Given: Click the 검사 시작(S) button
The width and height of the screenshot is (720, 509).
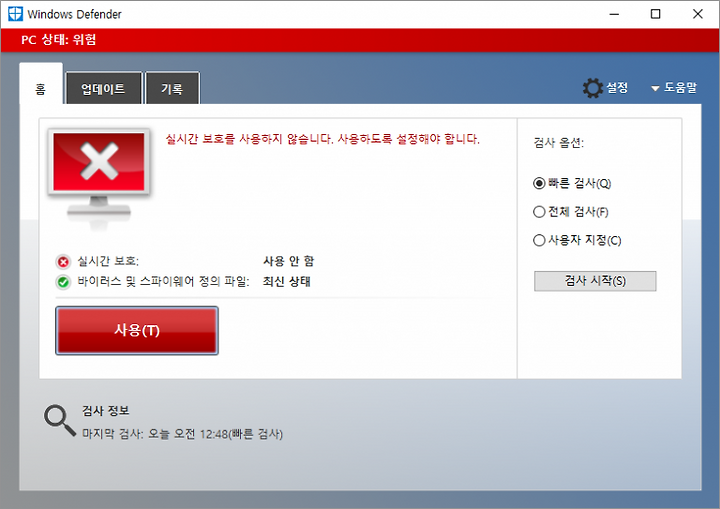Looking at the screenshot, I should click(x=595, y=281).
